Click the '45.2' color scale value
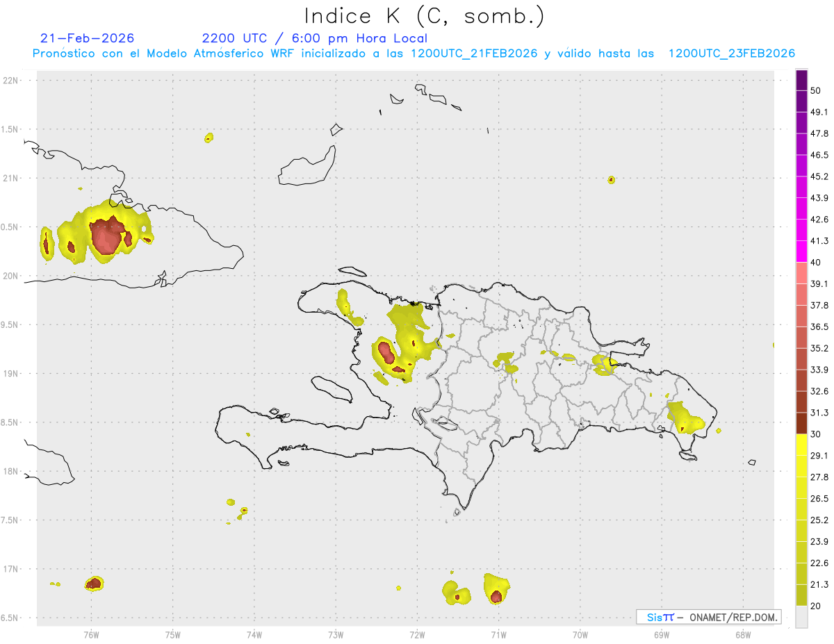The image size is (834, 644). point(819,176)
